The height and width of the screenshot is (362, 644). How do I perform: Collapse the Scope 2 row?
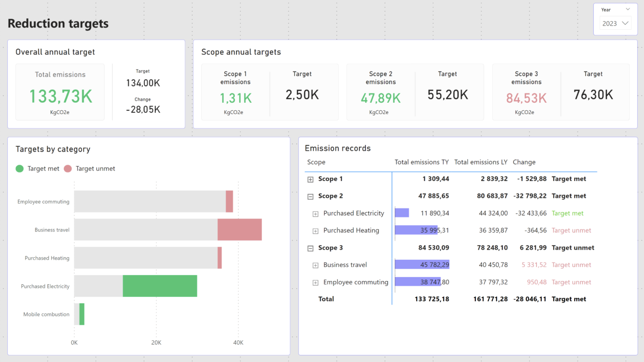point(310,197)
